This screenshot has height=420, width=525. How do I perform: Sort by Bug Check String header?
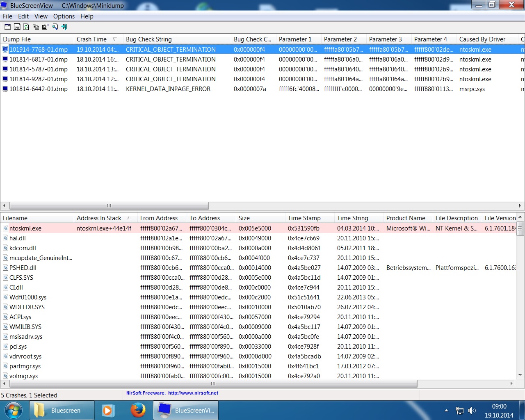pos(177,39)
